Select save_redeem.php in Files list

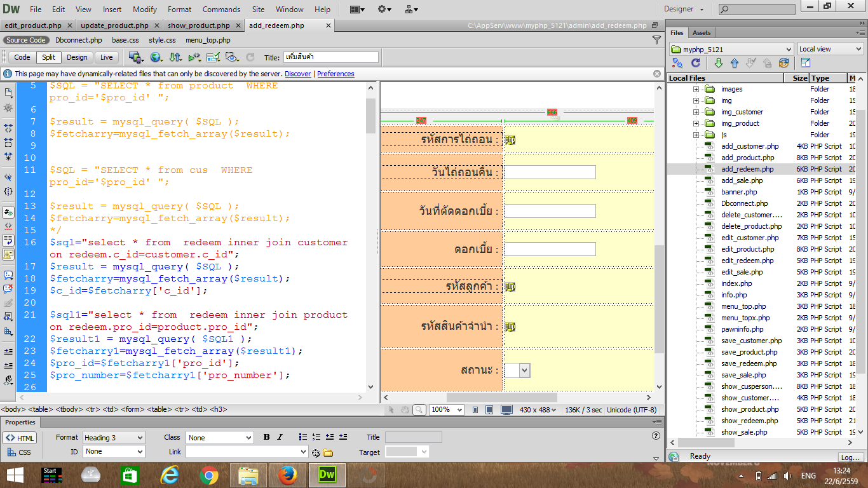coord(749,363)
